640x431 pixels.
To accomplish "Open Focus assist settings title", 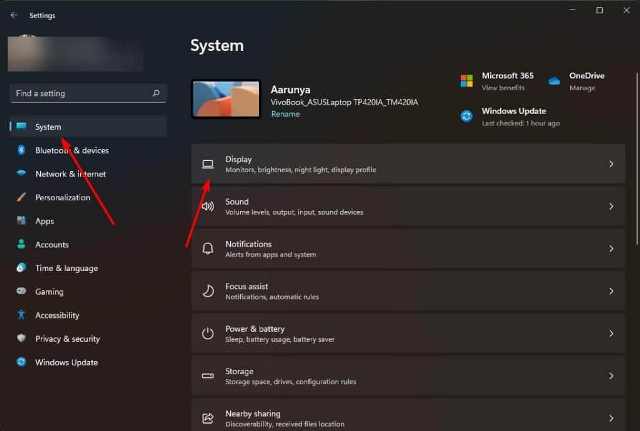I will (247, 287).
